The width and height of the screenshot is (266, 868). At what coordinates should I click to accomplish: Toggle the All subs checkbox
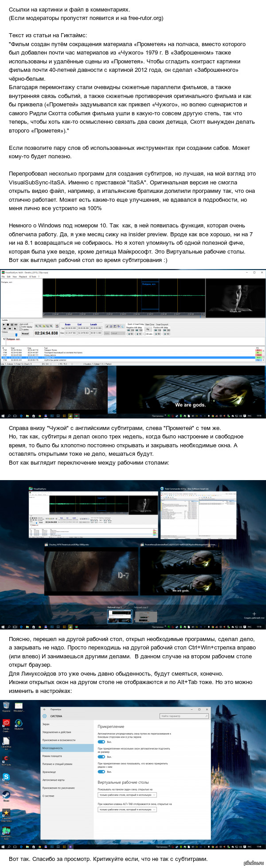coord(149,334)
